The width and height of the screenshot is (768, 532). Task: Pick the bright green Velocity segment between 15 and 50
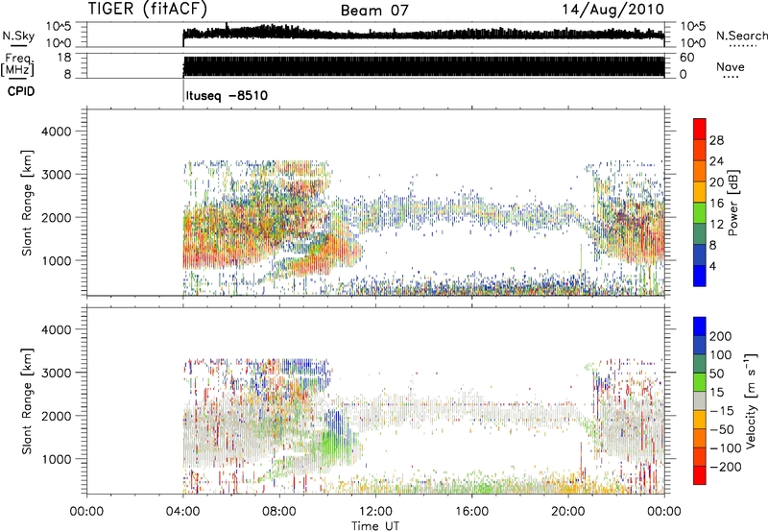coord(700,382)
